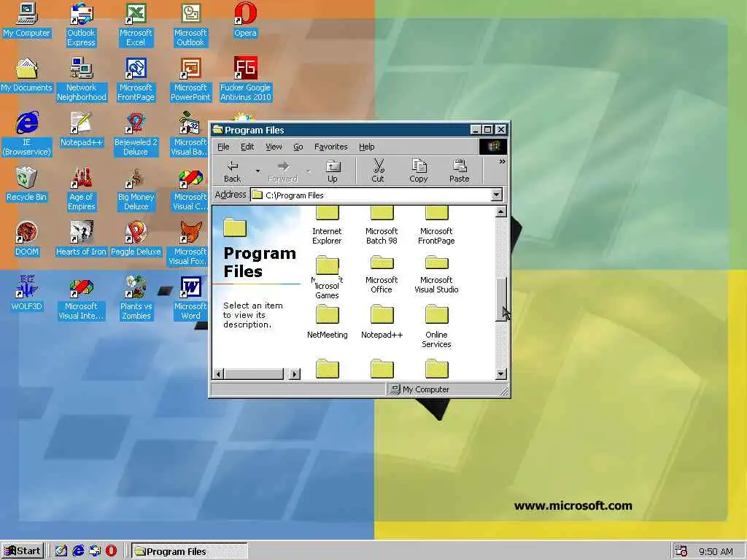Select Notepad++ folder in Program Files
Screen dimensions: 747x560
point(382,322)
